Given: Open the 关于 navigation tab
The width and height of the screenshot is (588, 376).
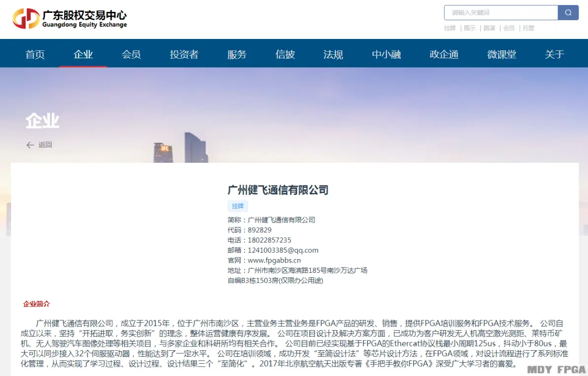Looking at the screenshot, I should coord(554,54).
